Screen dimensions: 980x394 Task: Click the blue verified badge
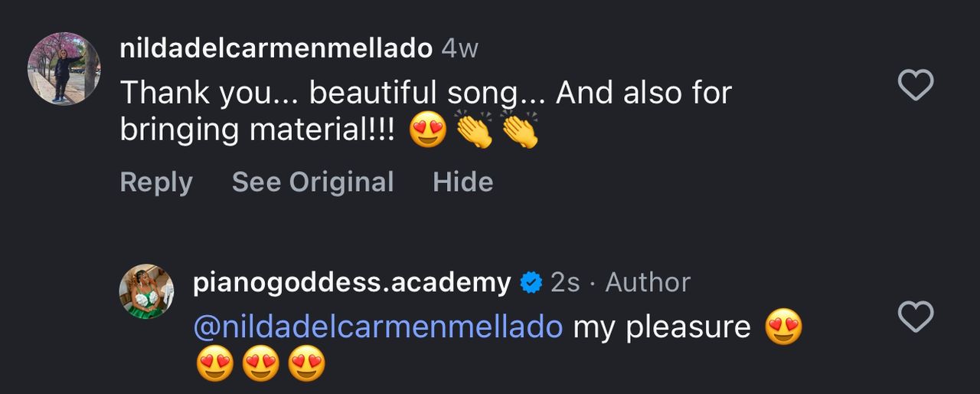coord(531,283)
